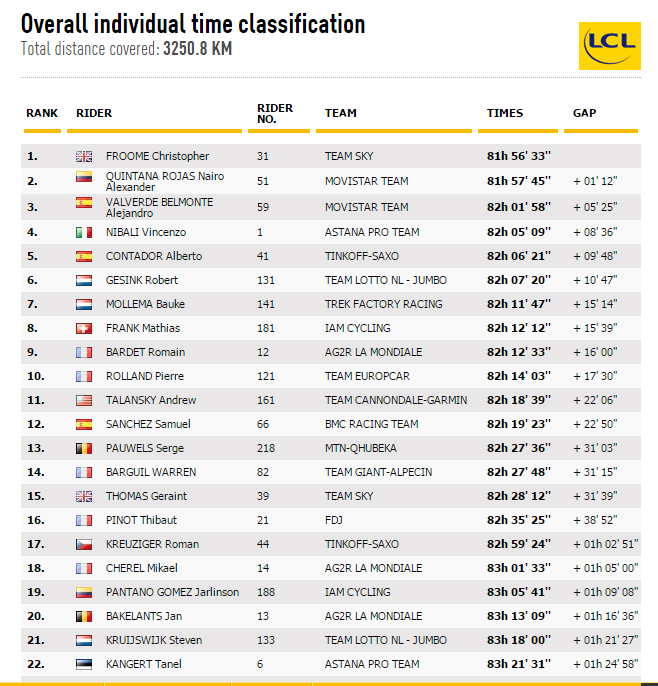Open the BARDET Romain rider link
Viewport: 658px width, 686px height.
click(x=145, y=352)
